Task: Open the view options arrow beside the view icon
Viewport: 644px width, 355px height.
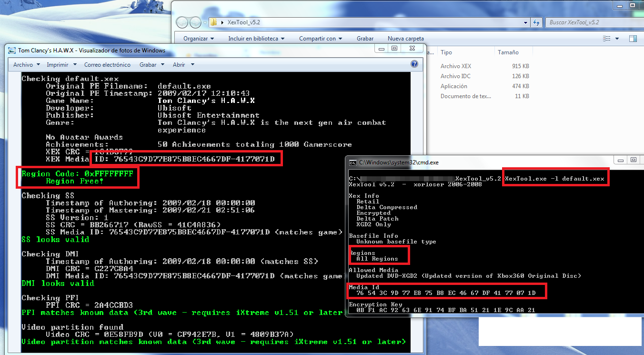Action: [617, 39]
